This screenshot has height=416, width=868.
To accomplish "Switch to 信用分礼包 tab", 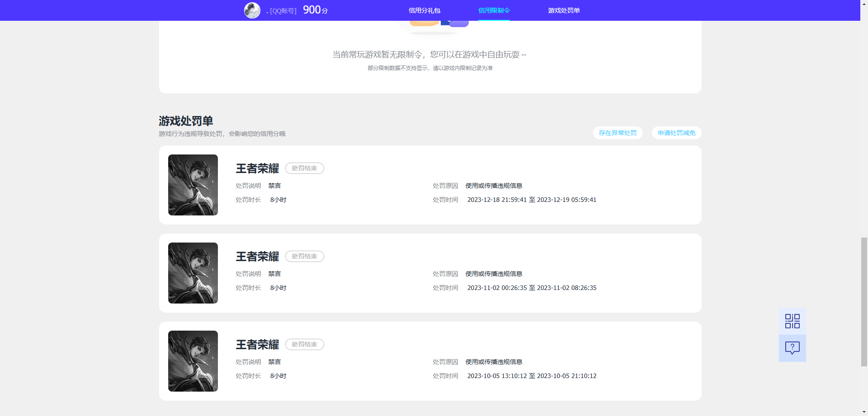I will click(424, 10).
